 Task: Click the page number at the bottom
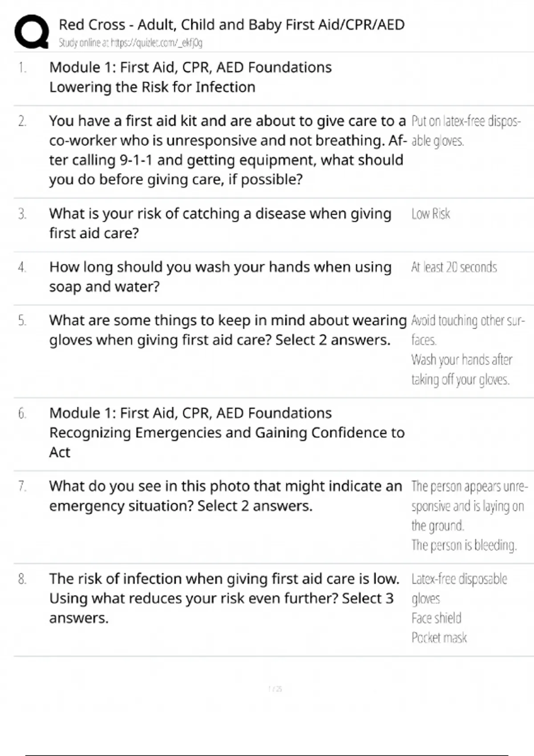point(275,689)
